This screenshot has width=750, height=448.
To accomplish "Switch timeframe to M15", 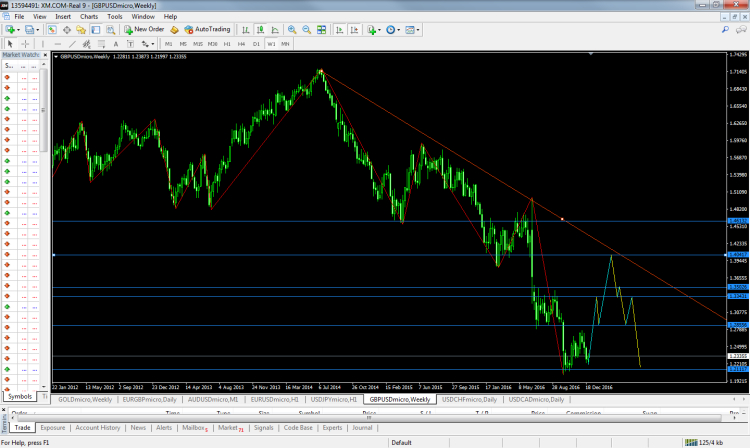I will pos(198,44).
